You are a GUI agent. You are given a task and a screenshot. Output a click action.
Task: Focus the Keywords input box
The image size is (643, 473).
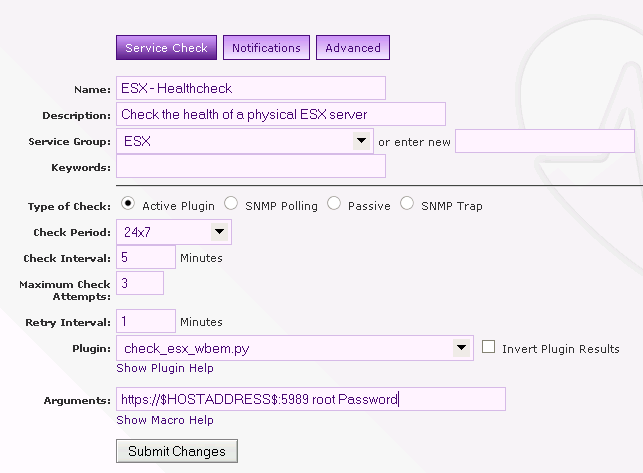pyautogui.click(x=250, y=167)
